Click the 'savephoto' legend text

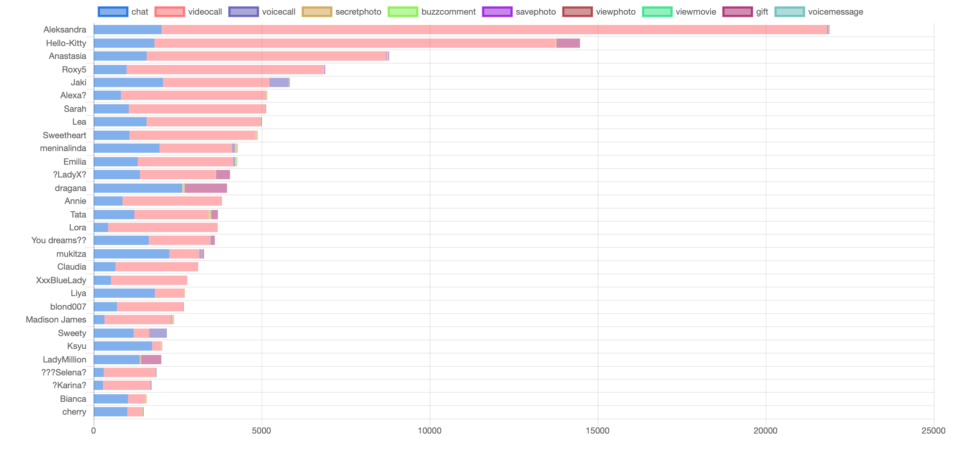pos(536,12)
